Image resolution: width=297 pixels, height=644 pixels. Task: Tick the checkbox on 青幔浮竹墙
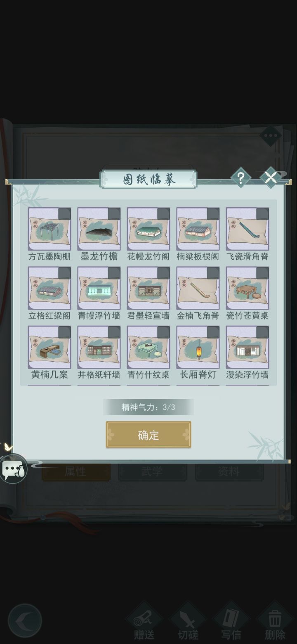click(x=114, y=273)
